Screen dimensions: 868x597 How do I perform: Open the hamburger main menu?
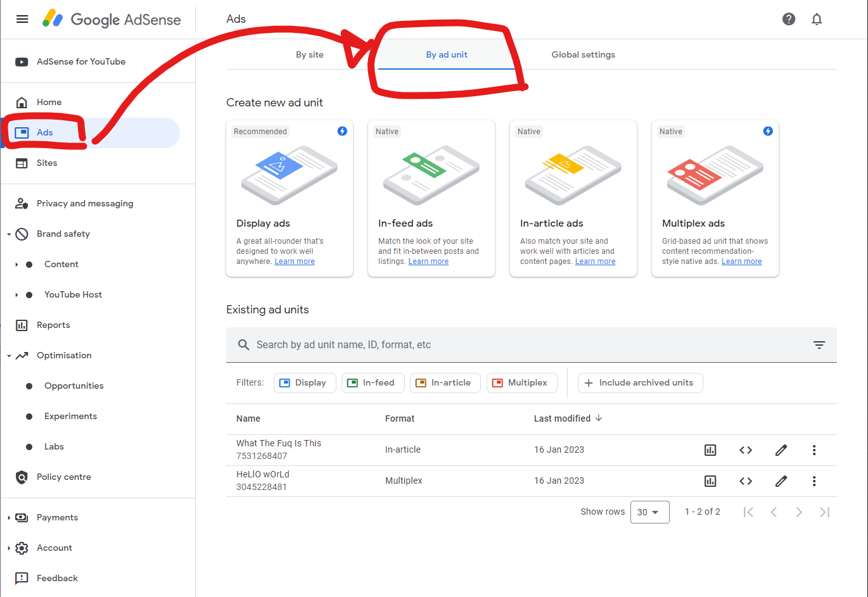tap(22, 19)
